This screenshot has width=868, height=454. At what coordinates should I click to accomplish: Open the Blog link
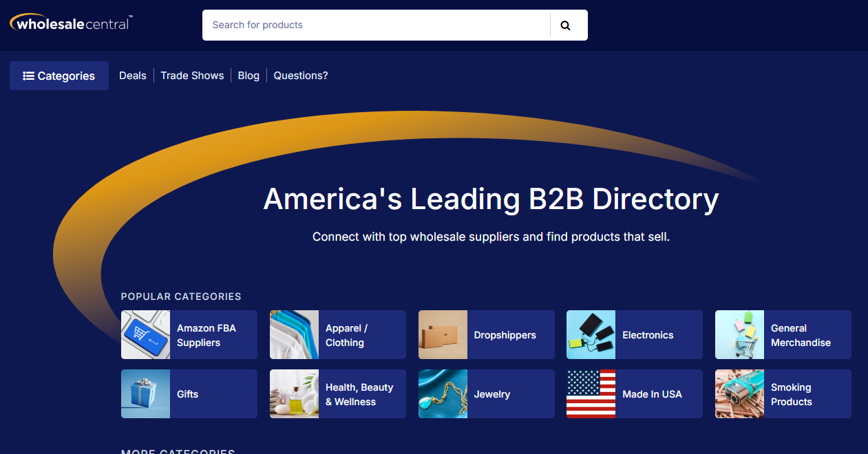point(248,76)
